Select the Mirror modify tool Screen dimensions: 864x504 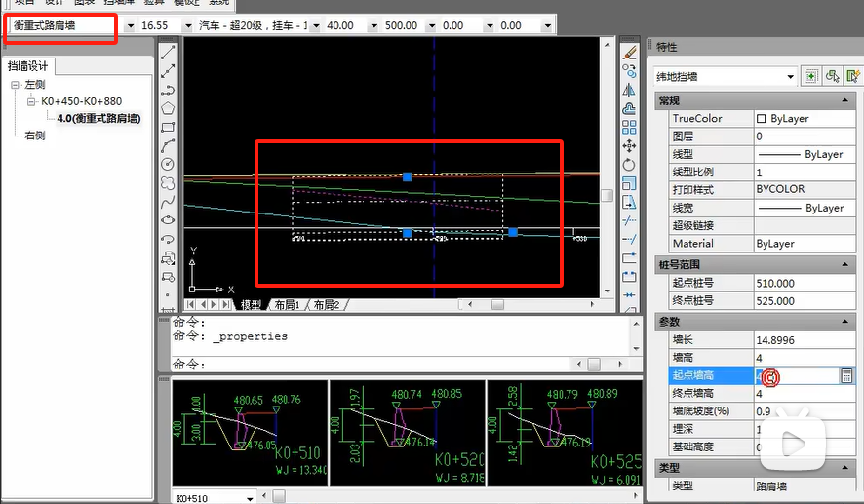pos(629,90)
